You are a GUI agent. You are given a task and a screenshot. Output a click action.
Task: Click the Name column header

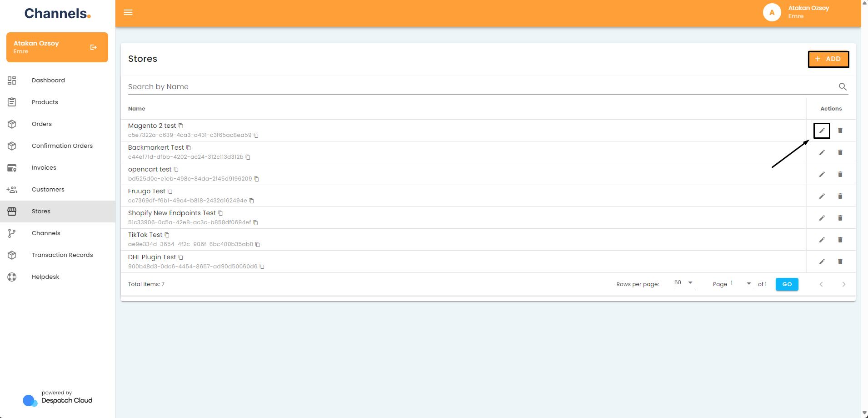[136, 109]
